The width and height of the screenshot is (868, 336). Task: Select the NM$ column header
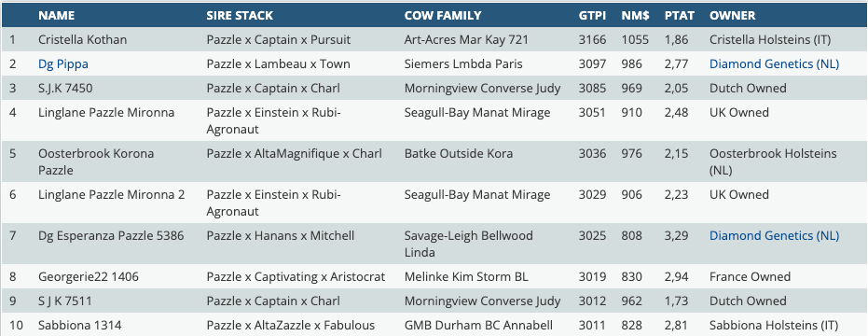(636, 16)
